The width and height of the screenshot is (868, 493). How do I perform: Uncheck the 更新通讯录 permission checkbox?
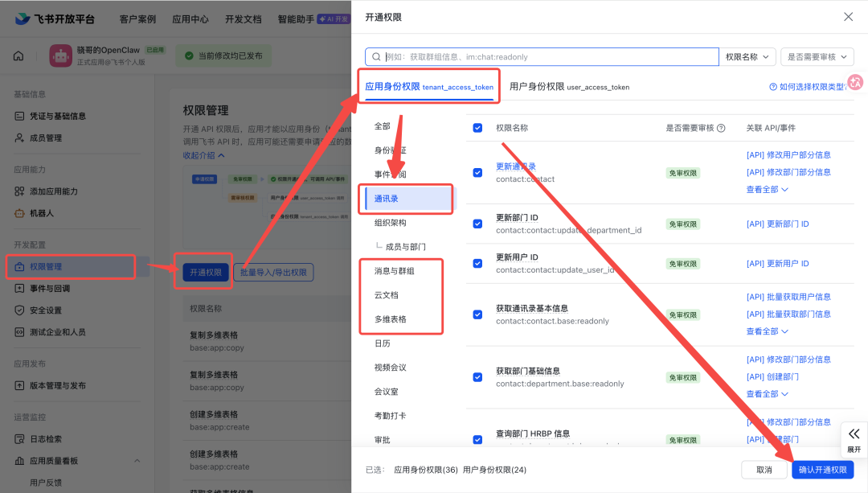[x=477, y=172]
